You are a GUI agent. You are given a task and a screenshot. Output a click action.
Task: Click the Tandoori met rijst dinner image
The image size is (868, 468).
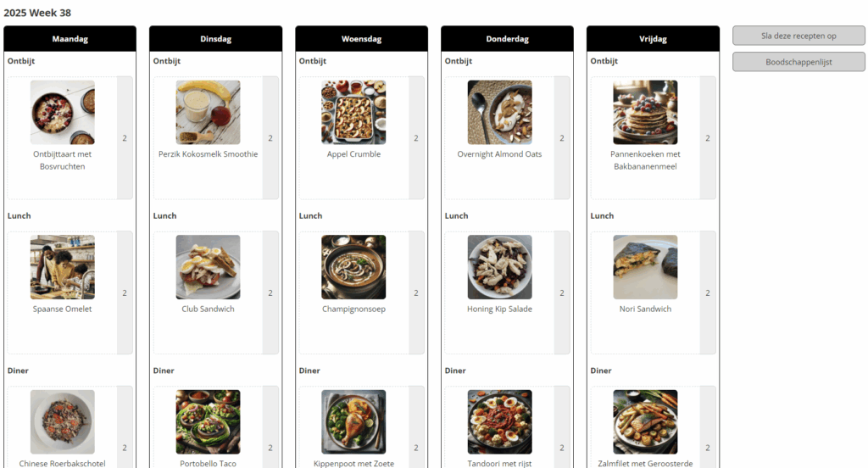tap(500, 422)
